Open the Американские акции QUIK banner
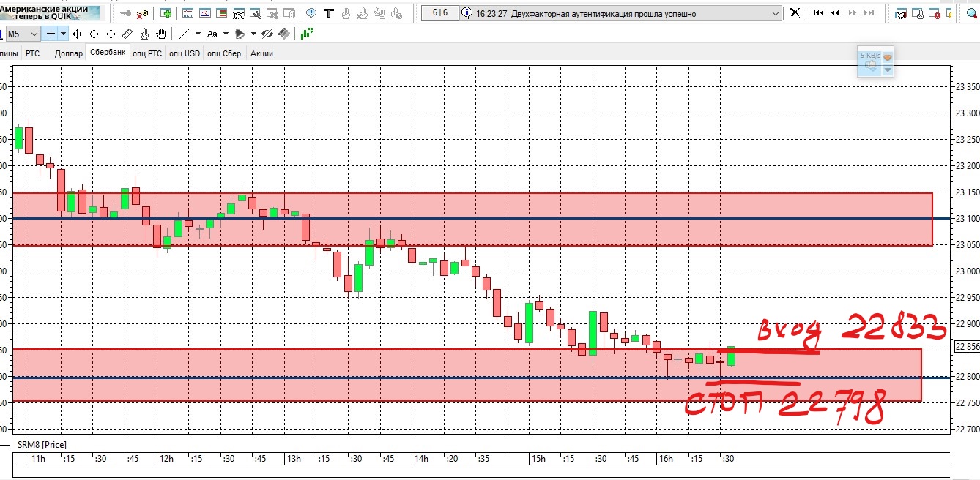Image resolution: width=980 pixels, height=480 pixels. (49, 12)
